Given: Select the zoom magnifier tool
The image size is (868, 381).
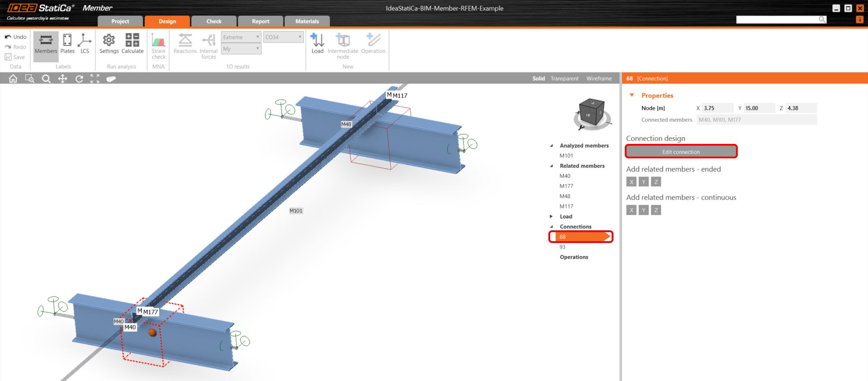Looking at the screenshot, I should click(46, 79).
